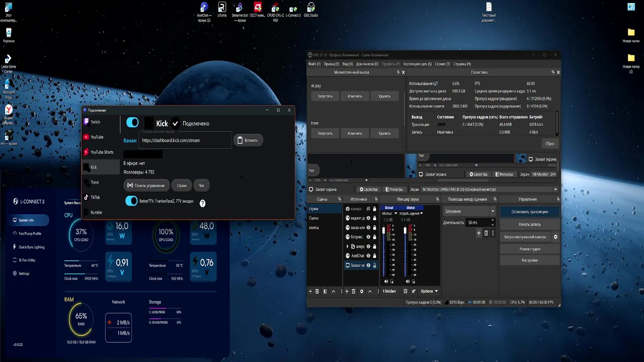644x362 pixels.
Task: Add a scene transition with plus icon
Action: (479, 233)
